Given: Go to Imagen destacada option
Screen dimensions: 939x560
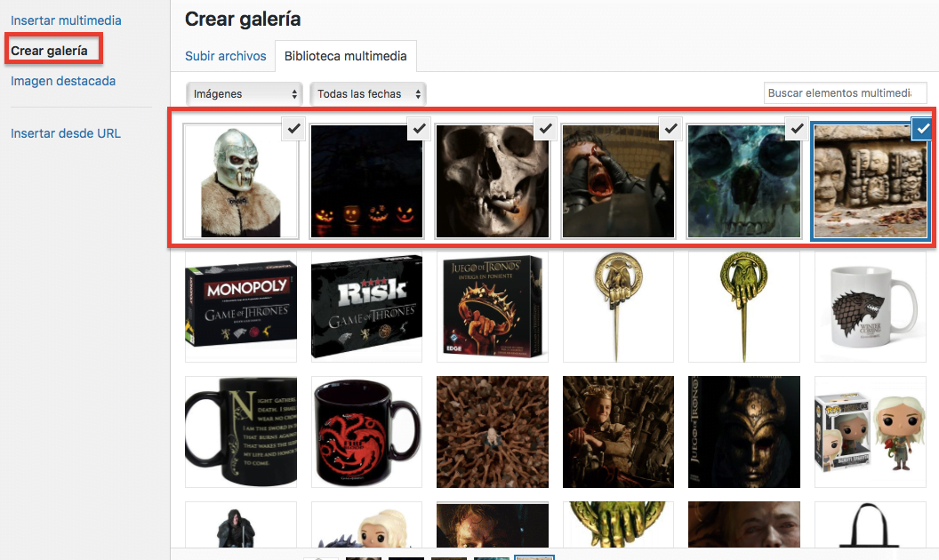Looking at the screenshot, I should pos(63,81).
